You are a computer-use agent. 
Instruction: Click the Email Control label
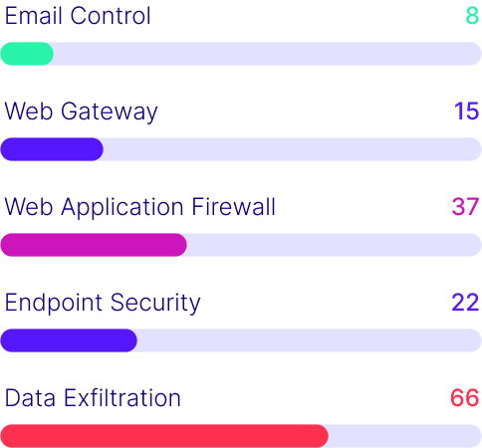[78, 16]
